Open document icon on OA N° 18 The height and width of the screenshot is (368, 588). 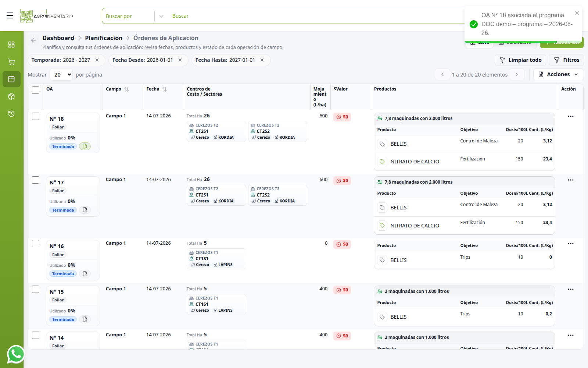(85, 146)
